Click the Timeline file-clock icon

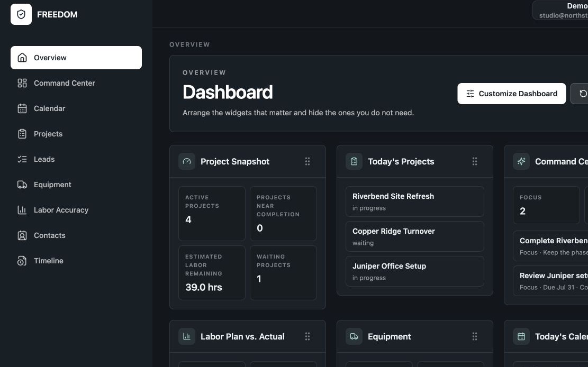[x=22, y=261]
